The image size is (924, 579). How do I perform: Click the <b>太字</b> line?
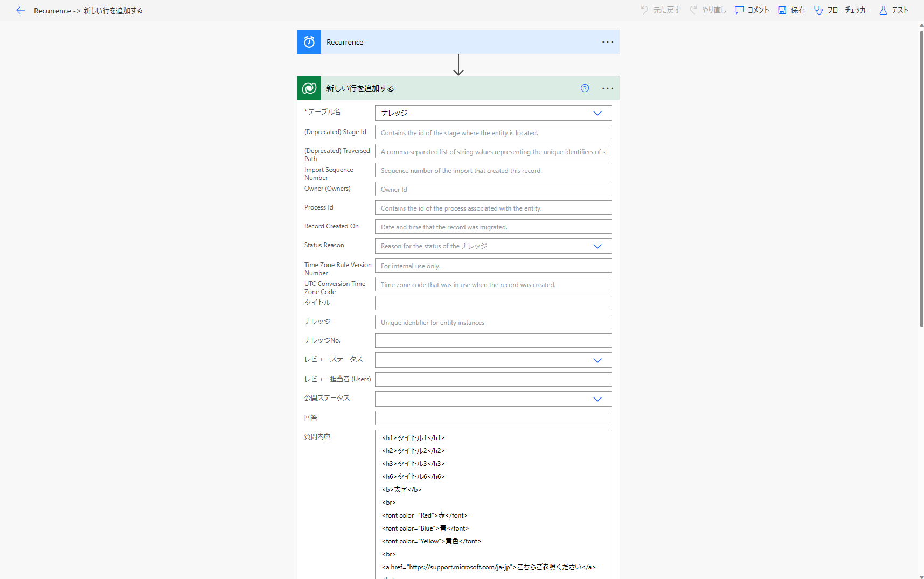click(x=402, y=490)
